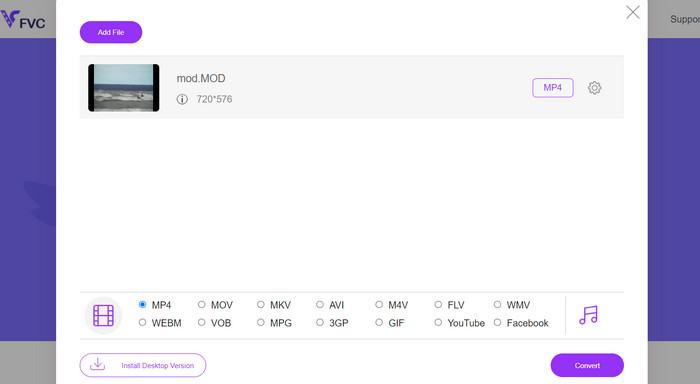This screenshot has width=700, height=384.
Task: Select WEBM as output format
Action: click(142, 322)
